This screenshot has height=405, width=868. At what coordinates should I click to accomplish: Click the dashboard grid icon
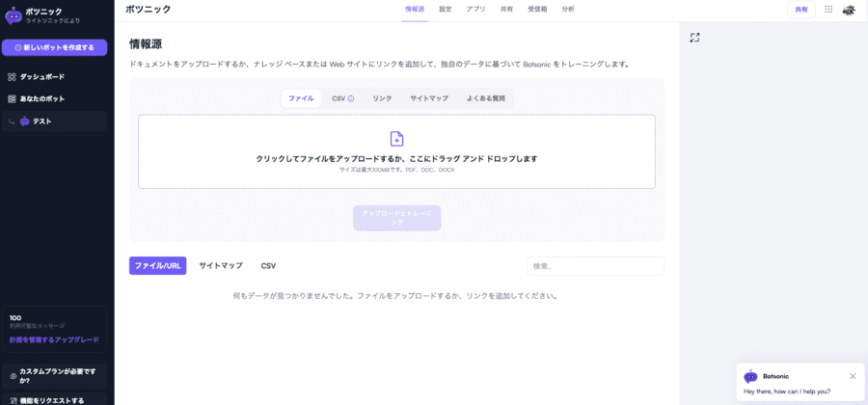[x=12, y=77]
